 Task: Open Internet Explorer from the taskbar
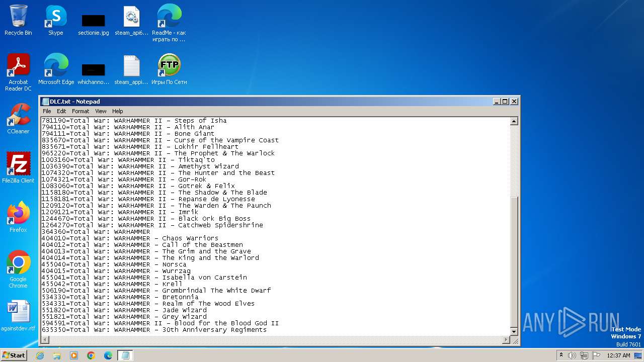click(x=40, y=355)
